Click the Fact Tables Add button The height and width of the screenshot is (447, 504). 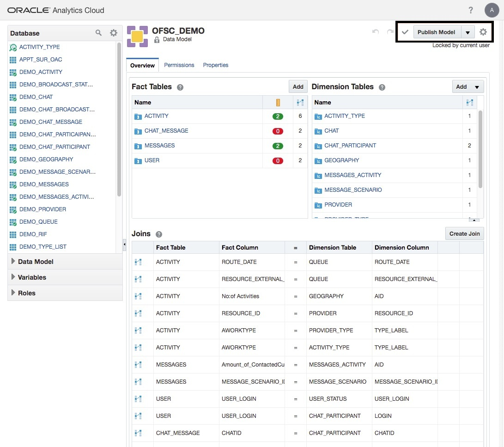[298, 86]
